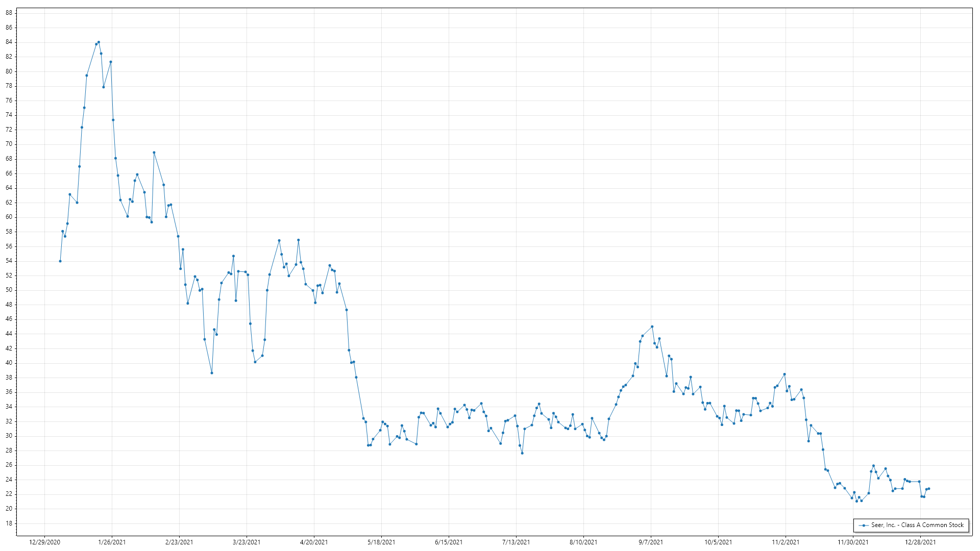Viewport: 980px width, 551px height.
Task: Click the 50 value on the y-axis
Action: click(x=9, y=290)
